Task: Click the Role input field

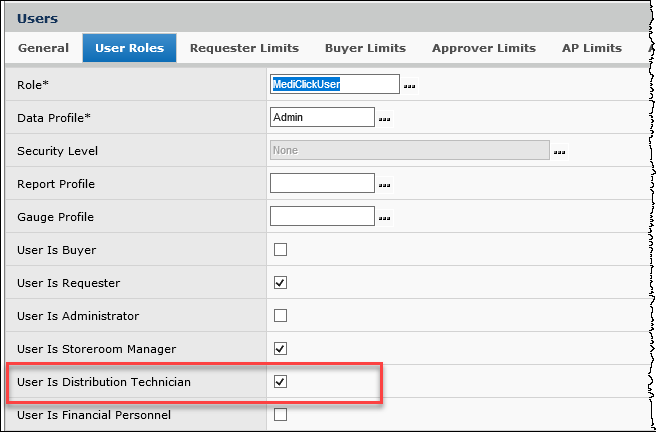Action: [x=334, y=84]
